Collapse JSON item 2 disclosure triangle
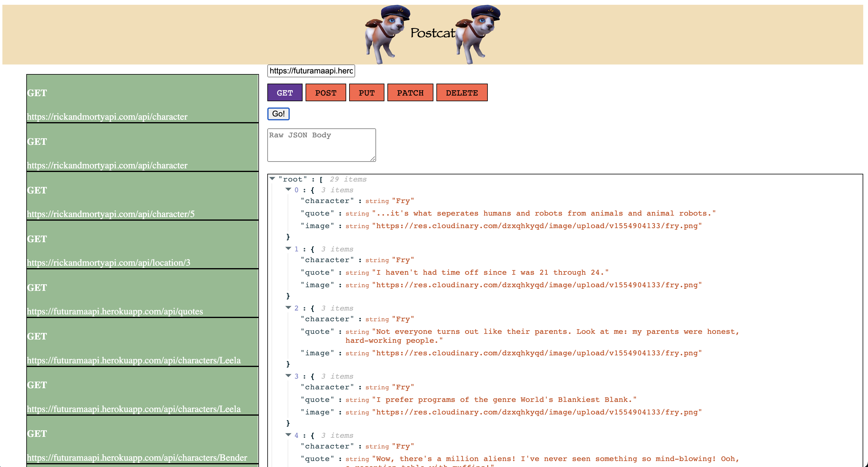Viewport: 868px width, 467px height. pos(288,308)
